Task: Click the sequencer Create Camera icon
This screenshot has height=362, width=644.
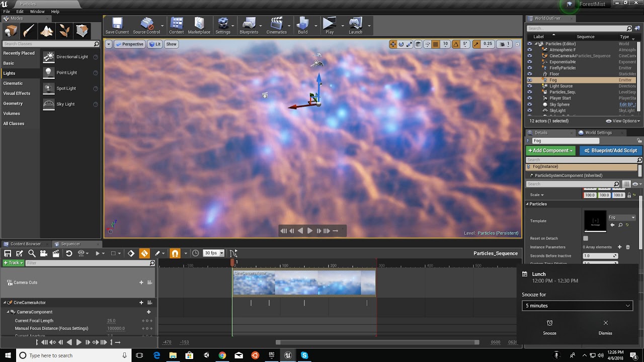Action: (x=44, y=253)
